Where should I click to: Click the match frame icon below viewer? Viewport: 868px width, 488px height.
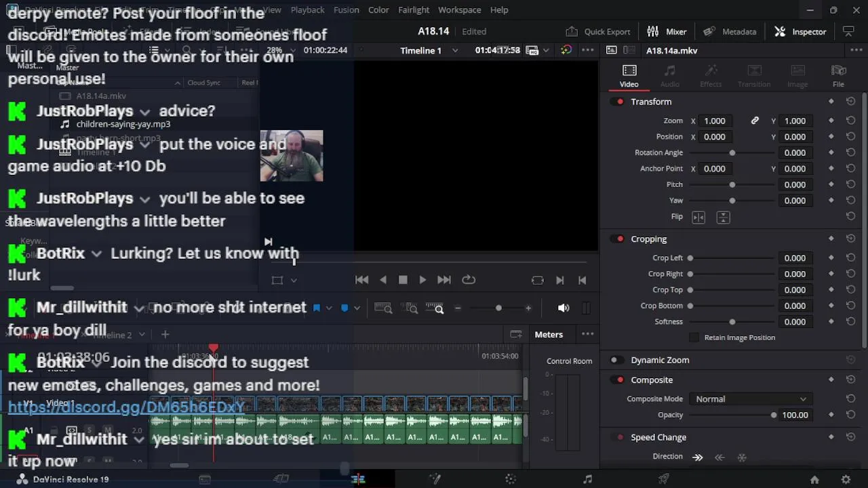click(538, 280)
